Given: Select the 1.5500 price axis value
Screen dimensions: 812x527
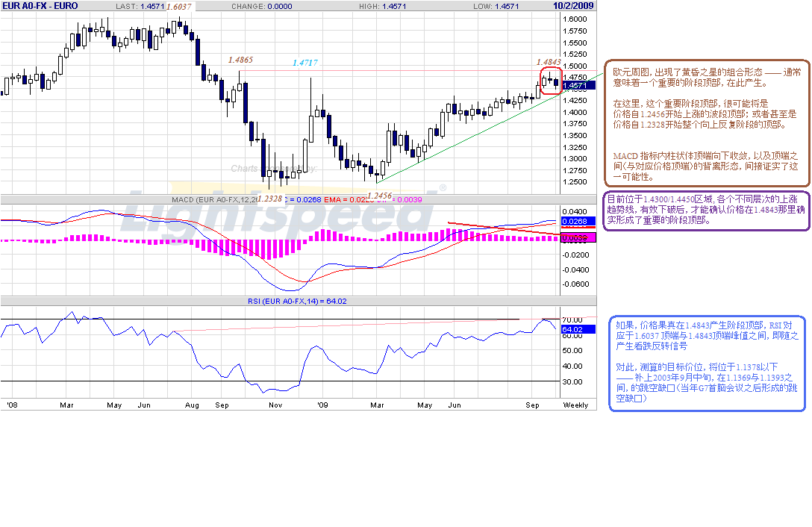Looking at the screenshot, I should tap(575, 43).
